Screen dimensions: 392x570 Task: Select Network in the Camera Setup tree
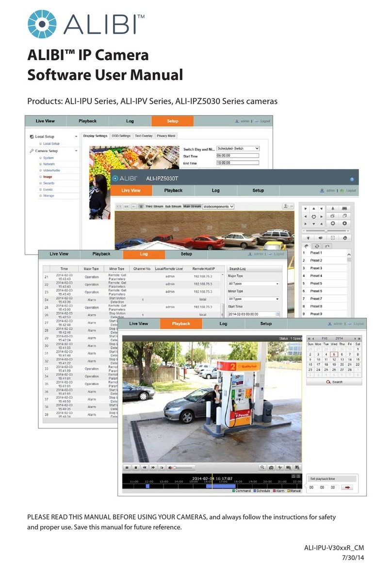49,164
